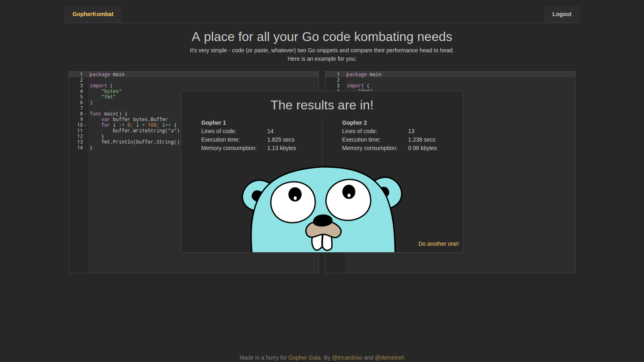Click line number 14 in left editor gutter

(x=80, y=148)
